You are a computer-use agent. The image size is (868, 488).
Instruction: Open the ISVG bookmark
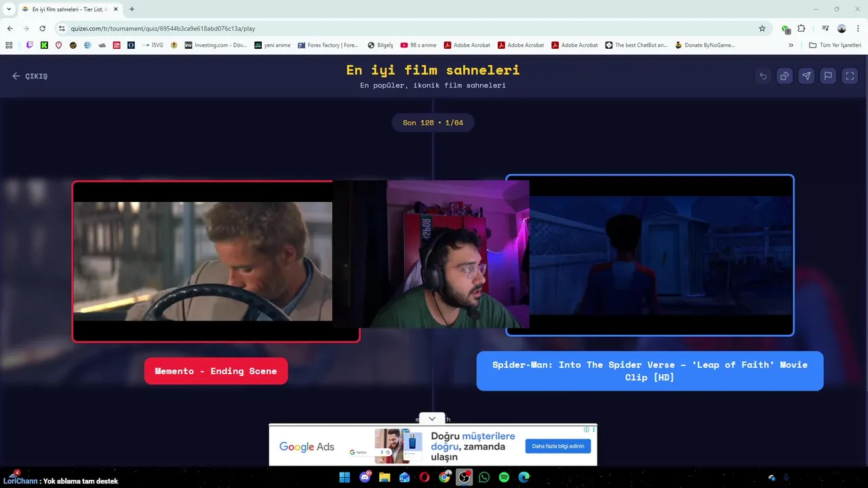pyautogui.click(x=153, y=45)
